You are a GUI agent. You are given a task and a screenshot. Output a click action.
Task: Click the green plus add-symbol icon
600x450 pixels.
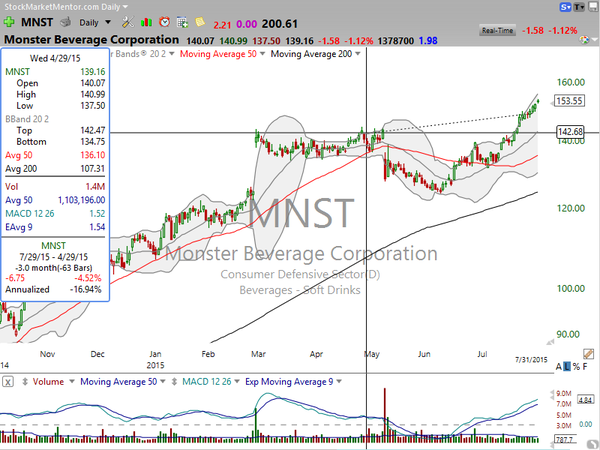(9, 22)
